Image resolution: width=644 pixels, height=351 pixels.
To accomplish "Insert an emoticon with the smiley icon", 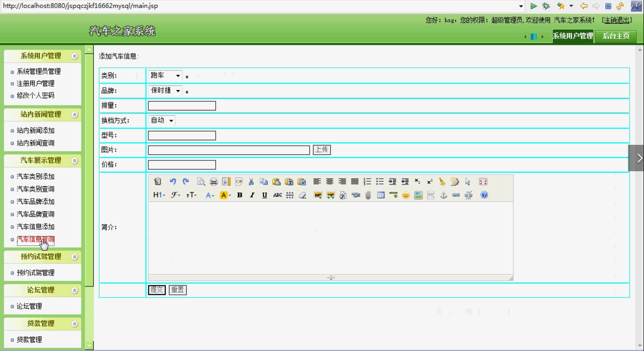I will [406, 195].
